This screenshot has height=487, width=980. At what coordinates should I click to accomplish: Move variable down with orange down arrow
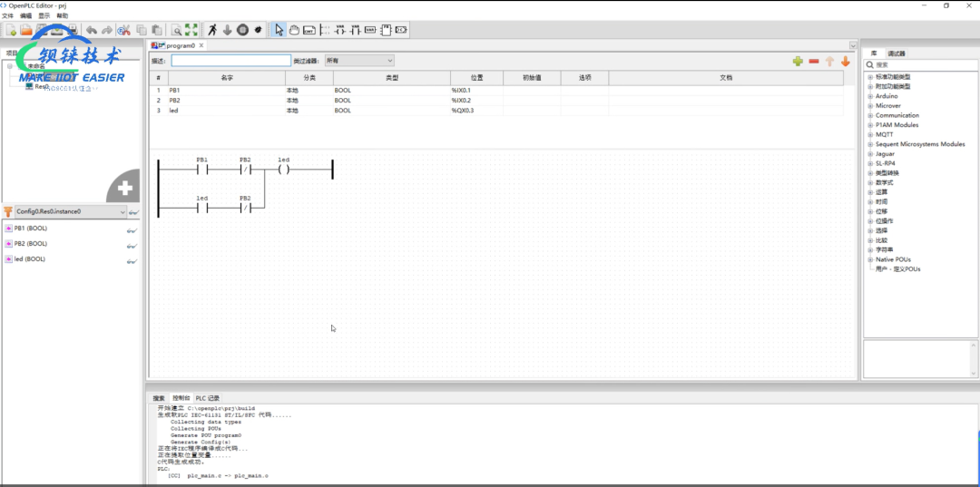tap(845, 61)
